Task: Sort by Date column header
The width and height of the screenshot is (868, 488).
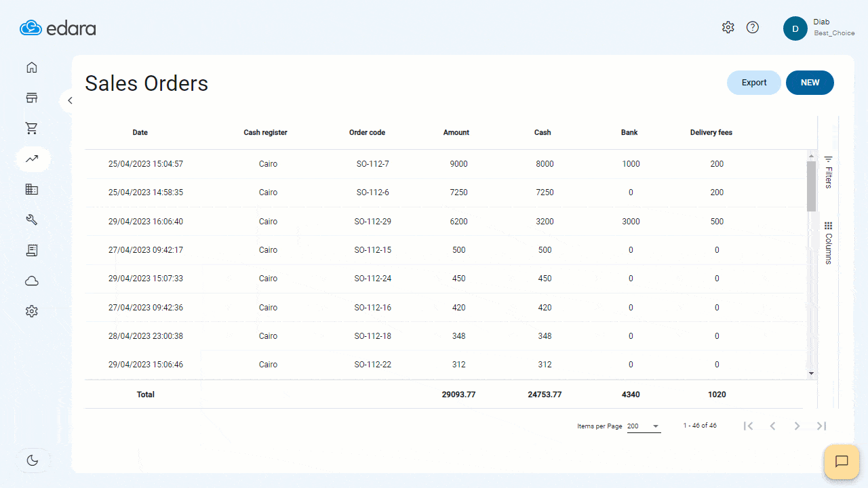Action: tap(140, 133)
